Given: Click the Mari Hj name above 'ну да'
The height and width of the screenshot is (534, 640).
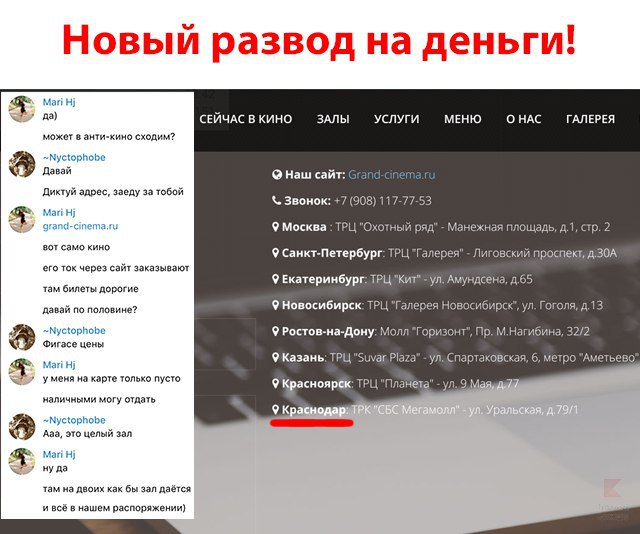Looking at the screenshot, I should click(x=59, y=454).
